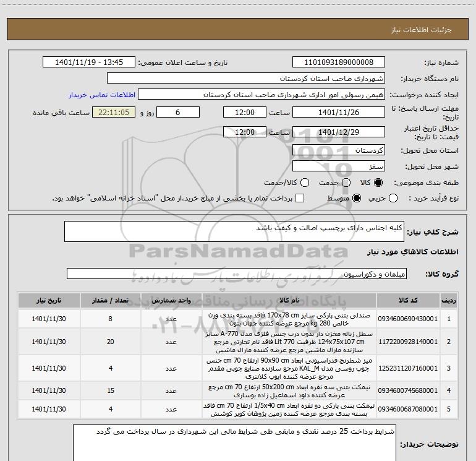Click the buyer notes box شرایط پرداخت
476x461 pixels.
[234, 443]
